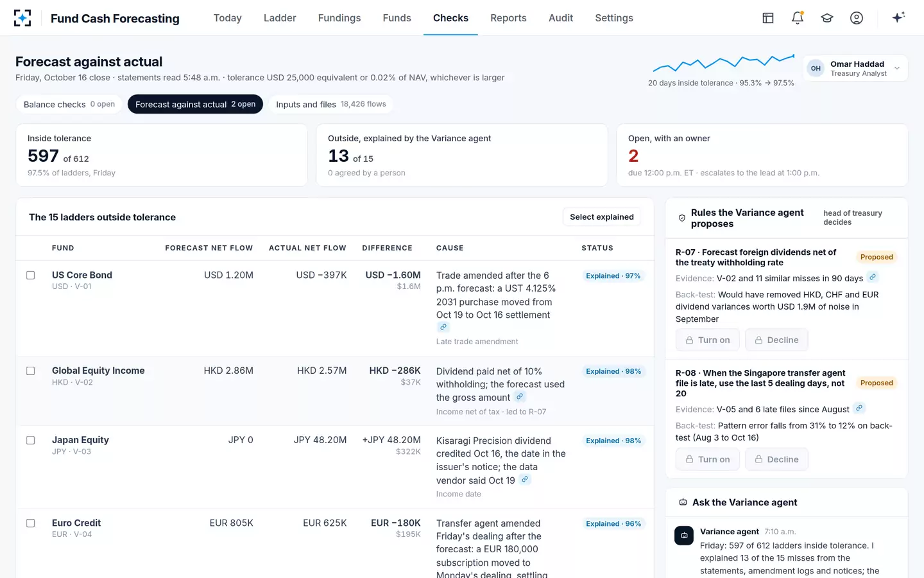Image resolution: width=924 pixels, height=578 pixels.
Task: Open the Funds tab
Action: coord(397,18)
